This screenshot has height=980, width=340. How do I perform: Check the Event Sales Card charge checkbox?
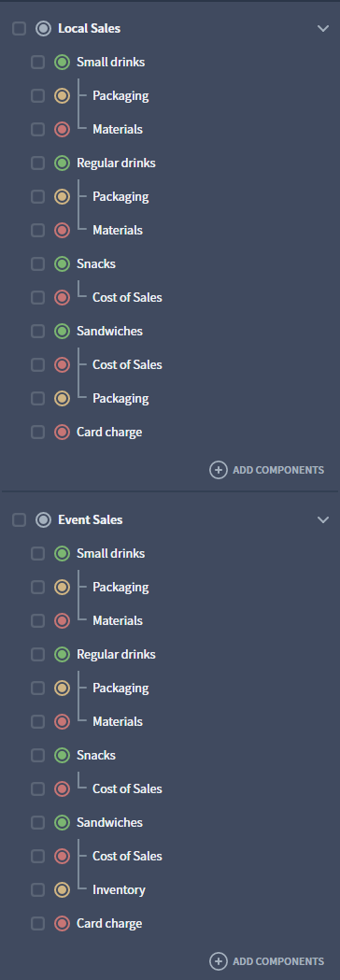[38, 924]
